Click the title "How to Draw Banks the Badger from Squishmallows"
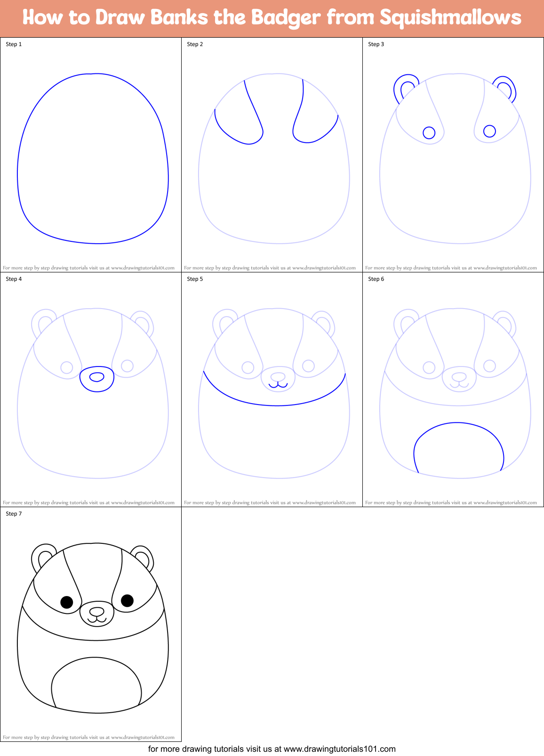544x756 pixels. coord(272,17)
